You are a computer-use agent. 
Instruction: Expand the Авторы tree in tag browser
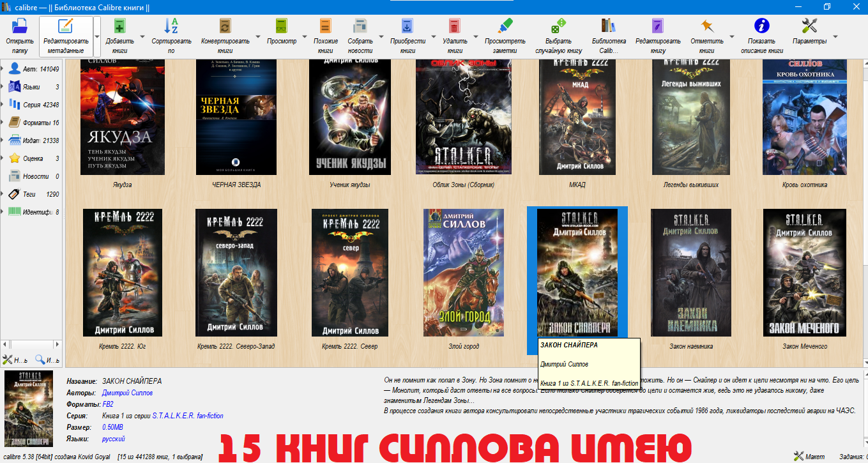tap(3, 69)
